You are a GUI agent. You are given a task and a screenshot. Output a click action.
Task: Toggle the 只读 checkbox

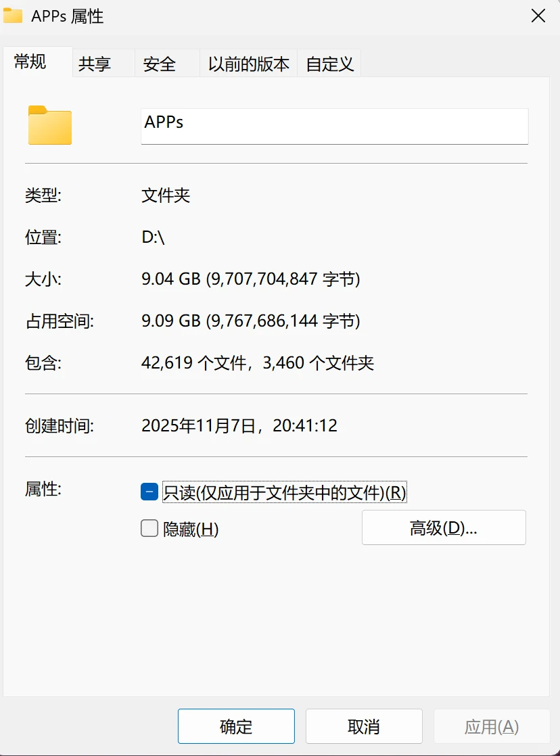[149, 492]
